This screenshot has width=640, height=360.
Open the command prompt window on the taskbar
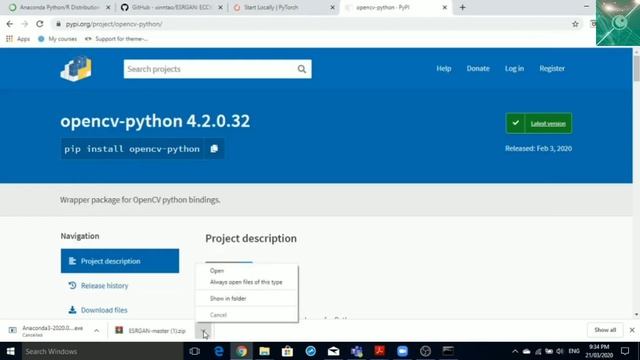448,351
